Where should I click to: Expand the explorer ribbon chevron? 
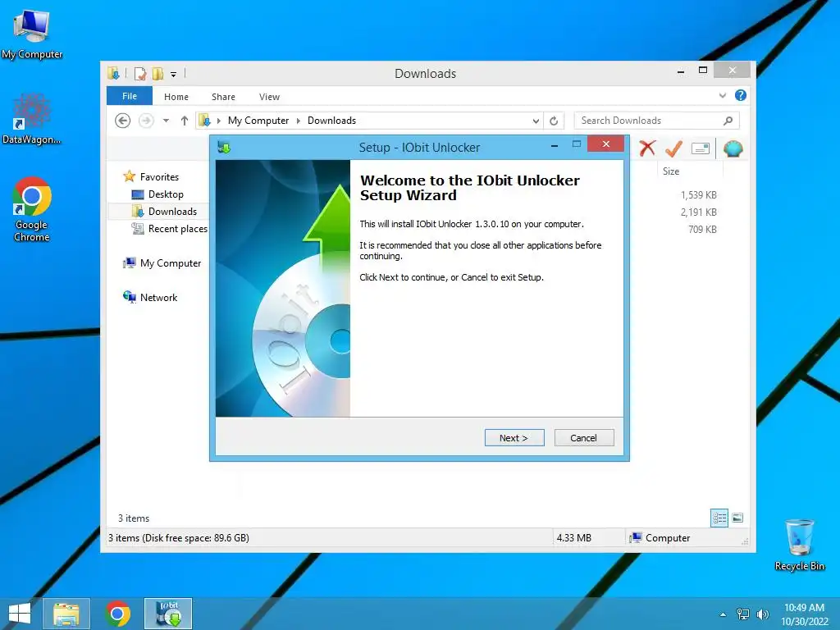(723, 95)
